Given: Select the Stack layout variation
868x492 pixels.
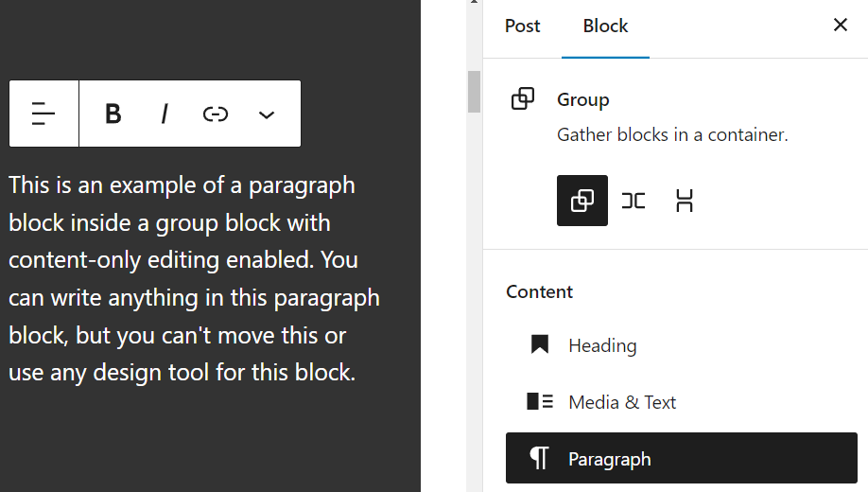Looking at the screenshot, I should click(x=685, y=201).
